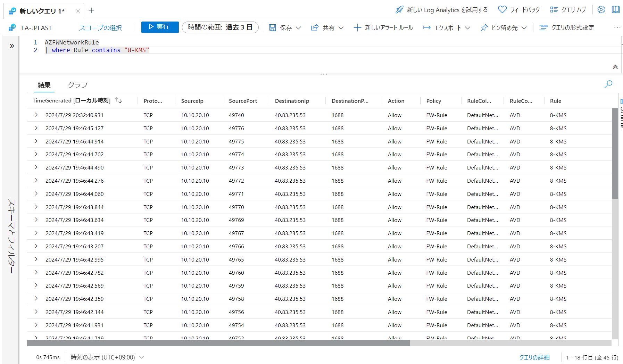The height and width of the screenshot is (364, 623).
Task: Click the フィードバック button label
Action: point(525,10)
